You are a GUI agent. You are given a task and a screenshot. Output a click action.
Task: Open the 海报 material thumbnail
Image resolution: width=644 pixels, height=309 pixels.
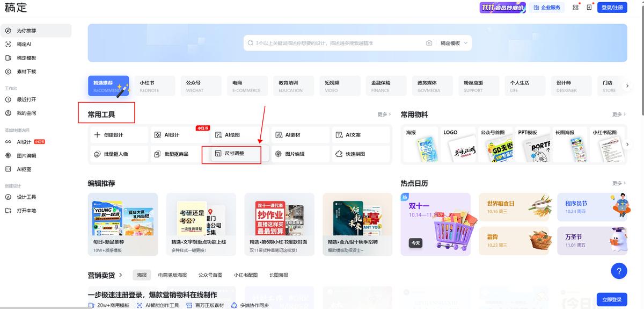pos(422,145)
